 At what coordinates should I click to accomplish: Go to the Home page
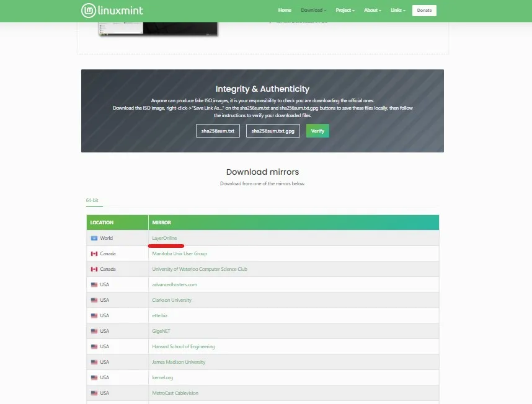pyautogui.click(x=285, y=11)
